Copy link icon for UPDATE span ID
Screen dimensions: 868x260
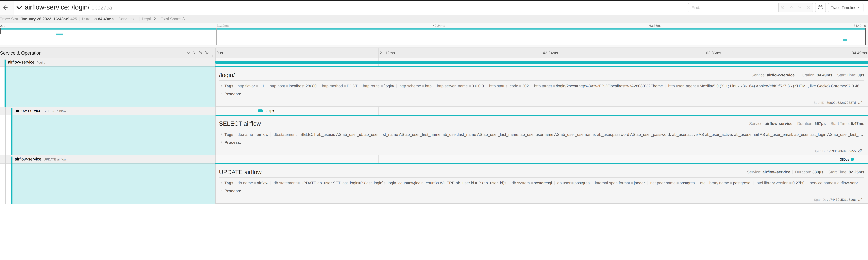click(860, 199)
